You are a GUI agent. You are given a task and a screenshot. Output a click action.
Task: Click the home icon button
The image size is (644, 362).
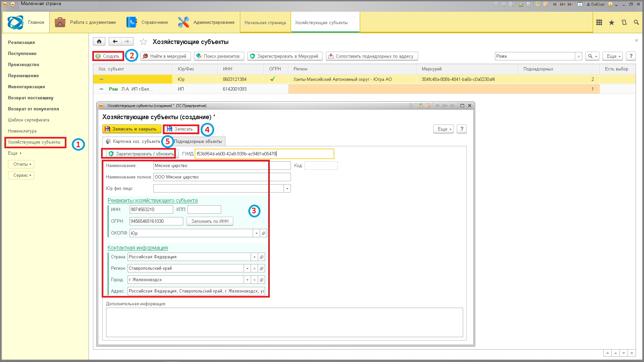click(99, 42)
